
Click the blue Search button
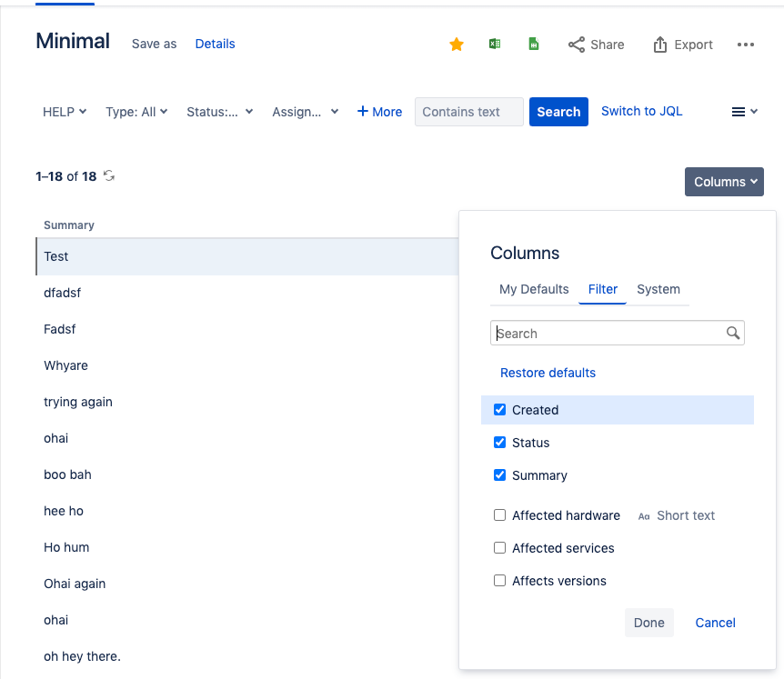click(x=558, y=112)
